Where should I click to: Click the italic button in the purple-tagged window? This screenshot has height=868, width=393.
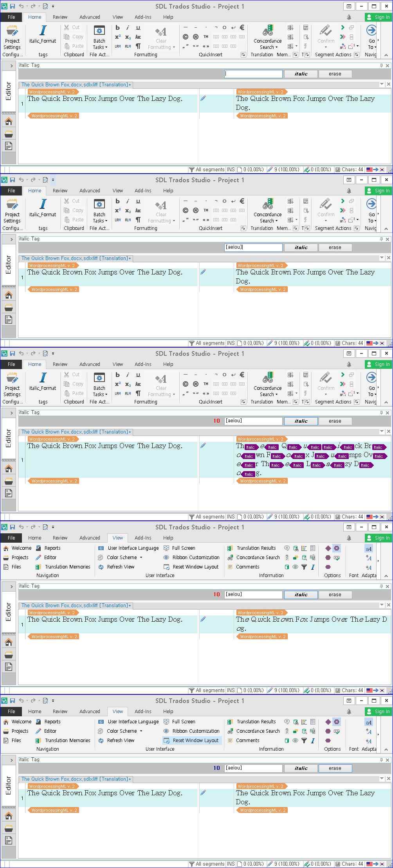coord(301,421)
